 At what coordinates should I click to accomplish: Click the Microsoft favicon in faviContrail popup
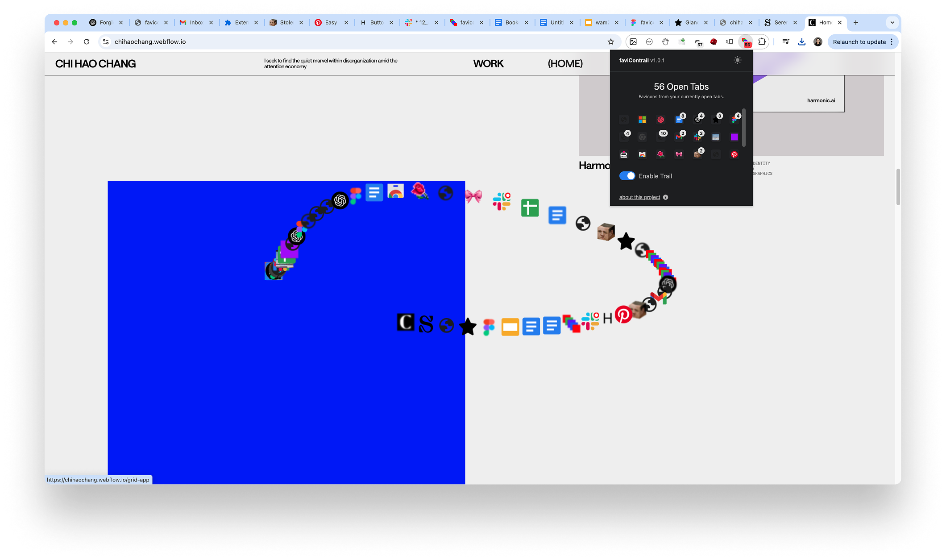pyautogui.click(x=642, y=119)
